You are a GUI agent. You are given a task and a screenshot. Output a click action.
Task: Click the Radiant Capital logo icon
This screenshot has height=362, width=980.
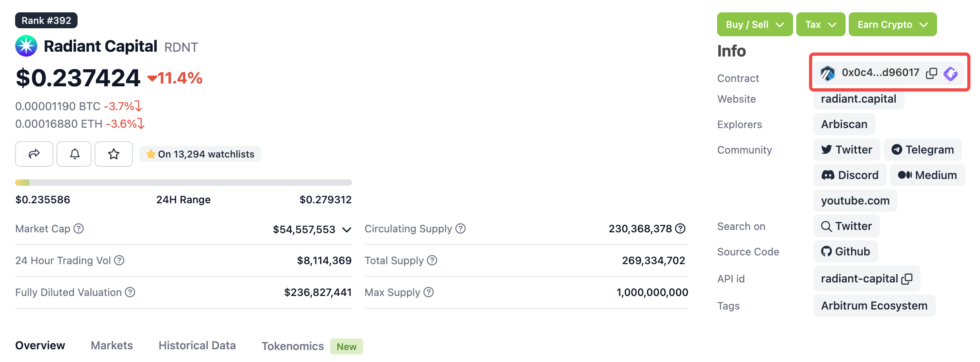(26, 46)
